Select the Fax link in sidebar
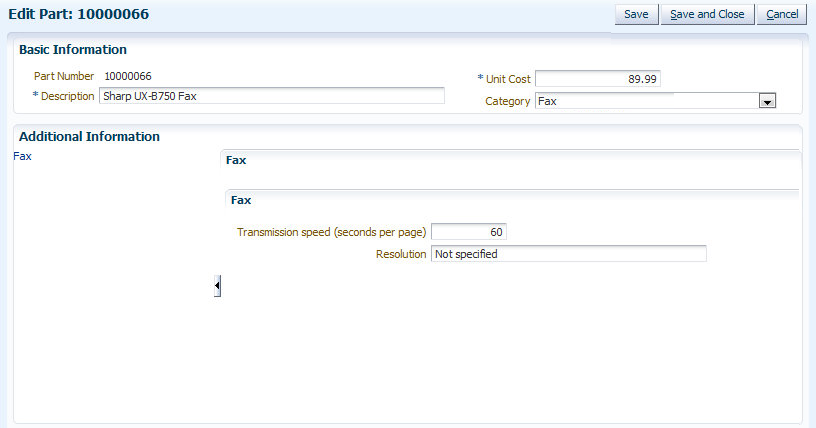The height and width of the screenshot is (428, 816). coord(22,156)
